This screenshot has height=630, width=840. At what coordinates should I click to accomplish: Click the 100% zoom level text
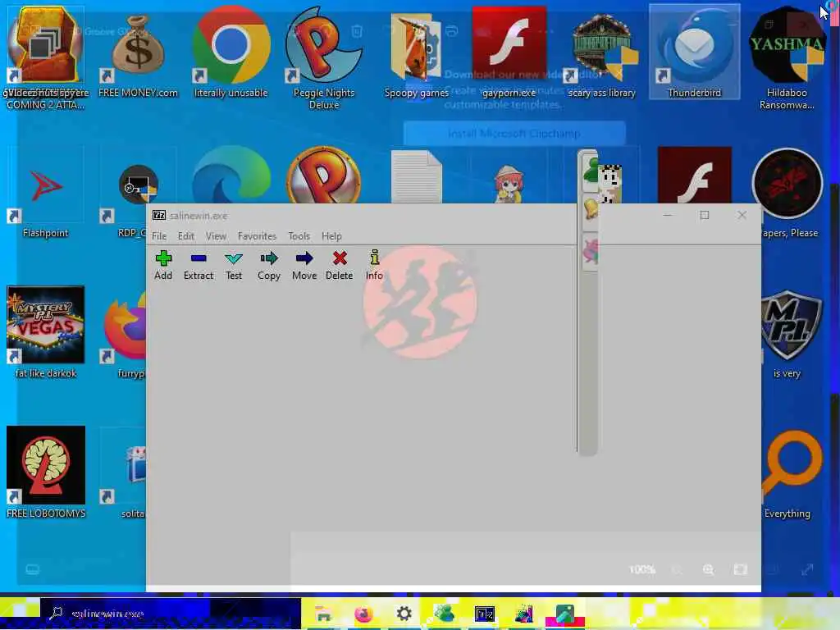(x=641, y=569)
